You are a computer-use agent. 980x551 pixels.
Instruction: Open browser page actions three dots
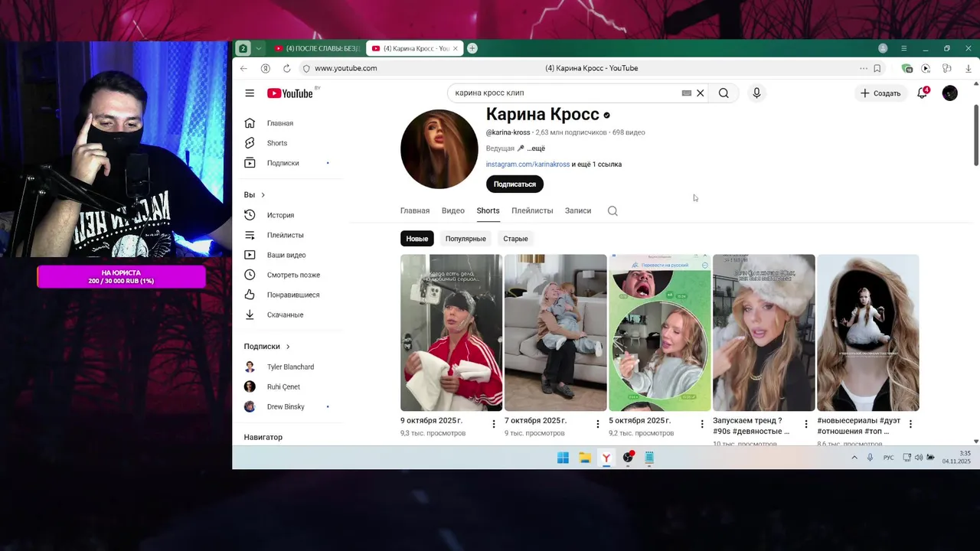(x=864, y=68)
